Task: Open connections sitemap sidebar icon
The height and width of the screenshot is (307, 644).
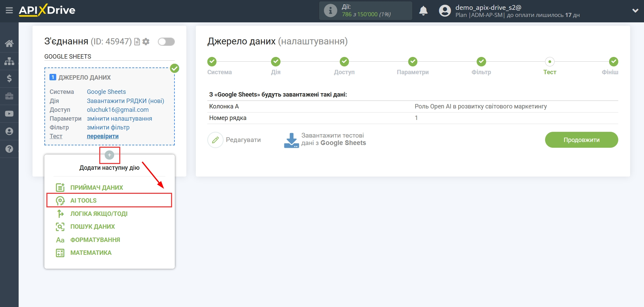Action: click(9, 61)
